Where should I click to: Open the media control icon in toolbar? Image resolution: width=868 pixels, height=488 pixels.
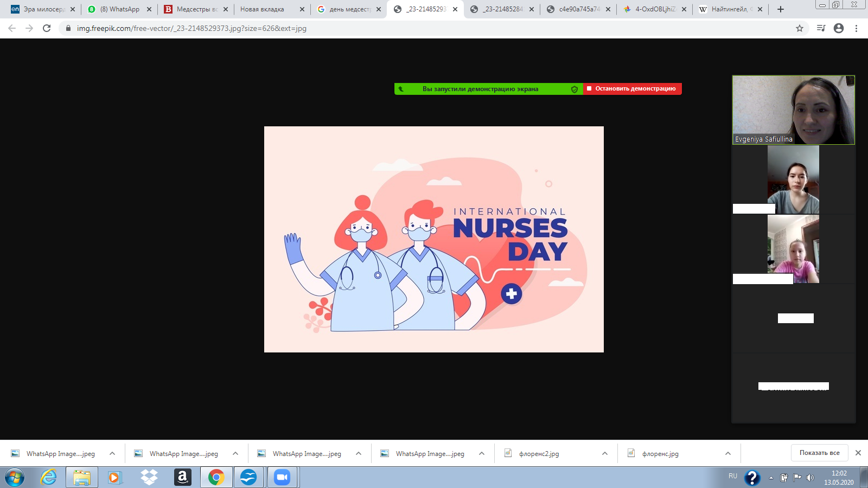pyautogui.click(x=821, y=28)
